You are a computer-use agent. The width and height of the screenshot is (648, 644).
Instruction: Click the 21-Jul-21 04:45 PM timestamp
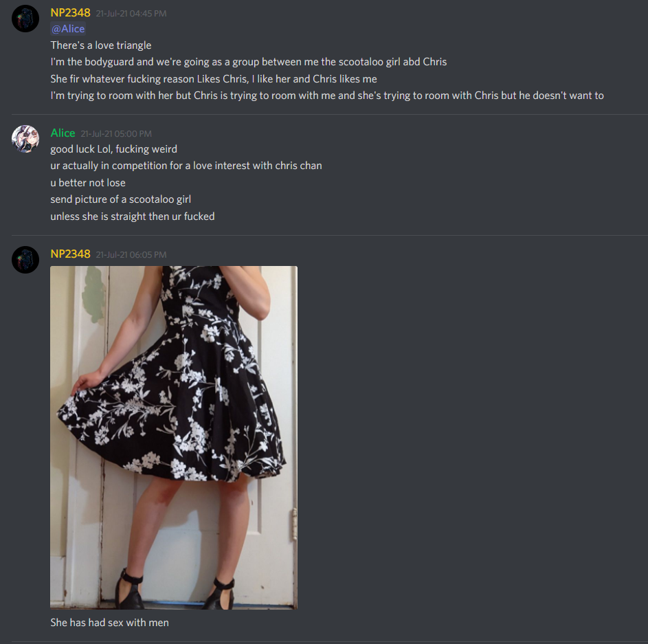point(131,14)
